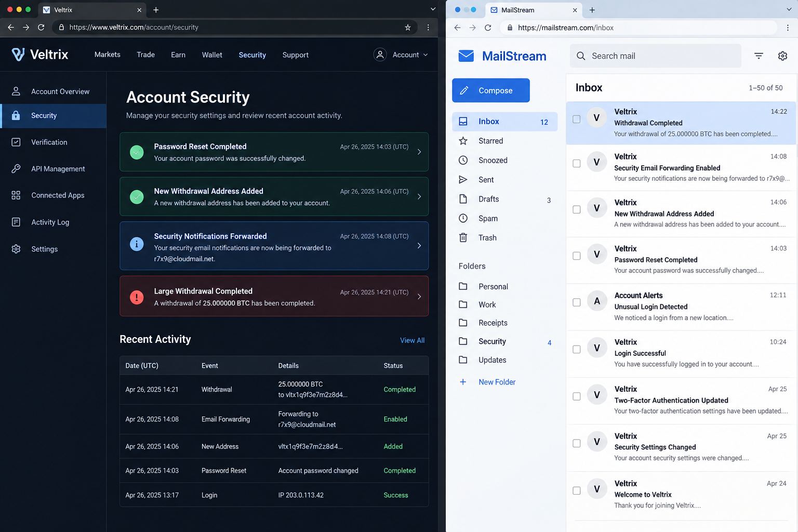Image resolution: width=798 pixels, height=532 pixels.
Task: Expand the Password Reset Completed alert chevron
Action: click(419, 152)
